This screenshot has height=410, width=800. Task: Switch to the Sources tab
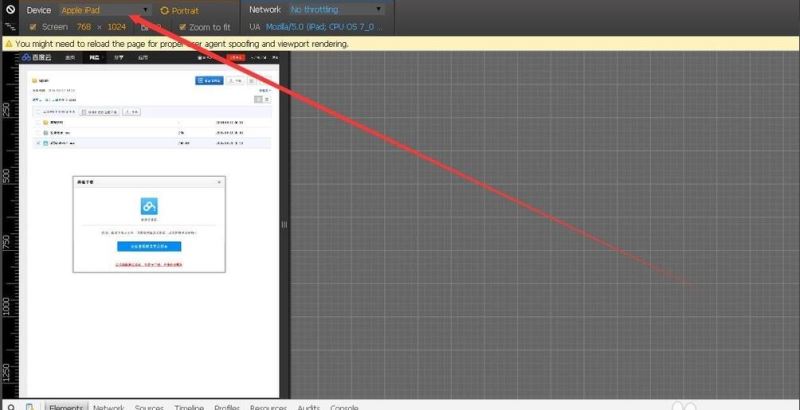(149, 407)
